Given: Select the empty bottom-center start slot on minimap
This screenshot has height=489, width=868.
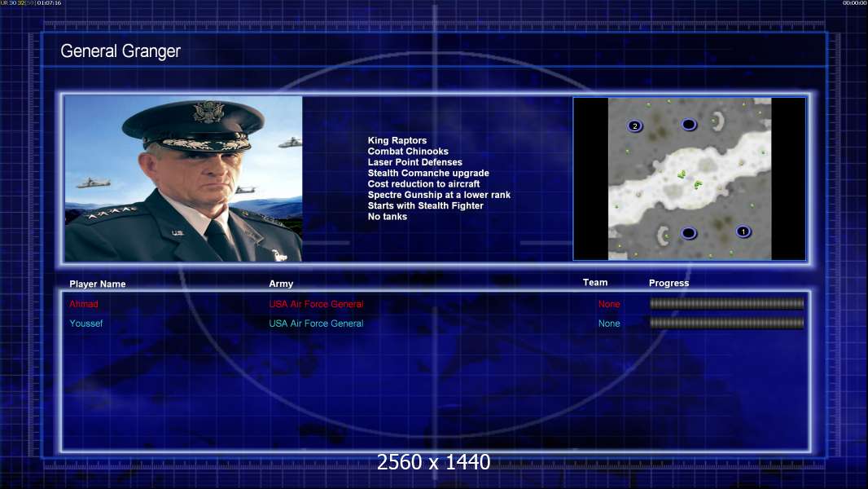Looking at the screenshot, I should 689,233.
